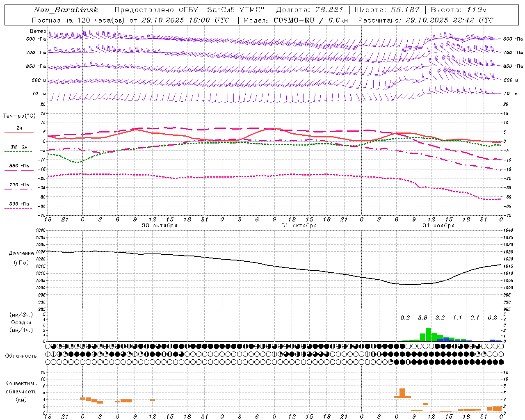
Task: Select the model label COSMO-RU / 6.6км
Action: point(311,20)
